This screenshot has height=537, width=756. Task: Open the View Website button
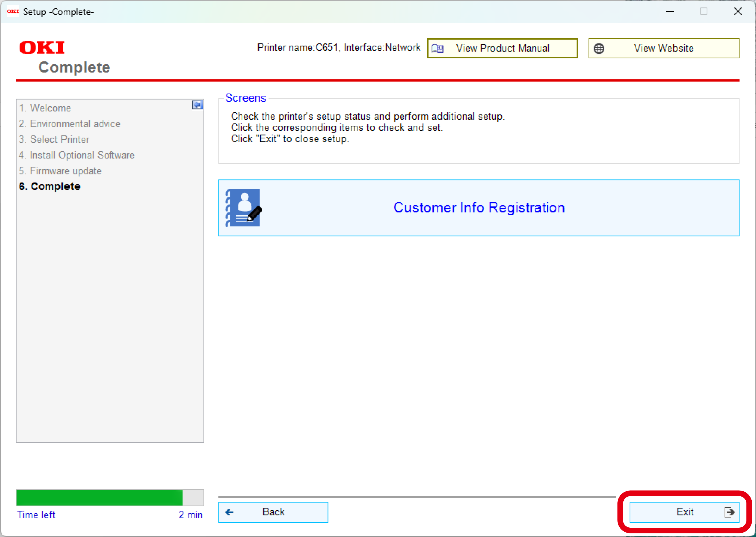(x=663, y=48)
